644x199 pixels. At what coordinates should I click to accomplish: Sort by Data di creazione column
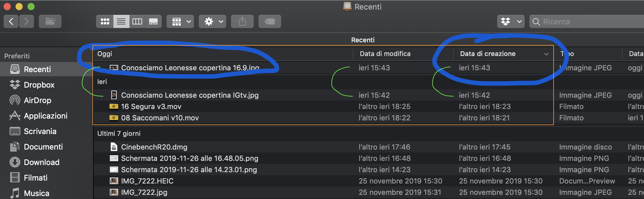coord(488,54)
